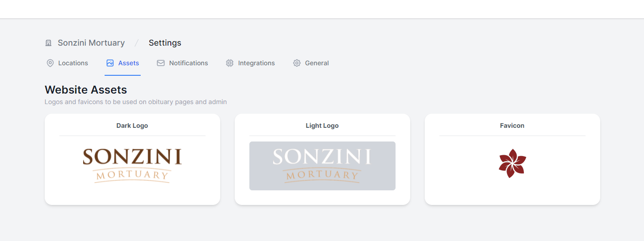Click the Website Assets heading
644x241 pixels.
[x=86, y=89]
